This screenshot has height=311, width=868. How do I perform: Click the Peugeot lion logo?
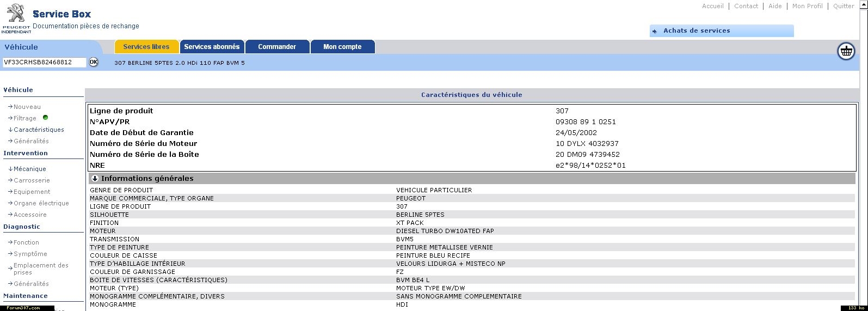coord(16,14)
